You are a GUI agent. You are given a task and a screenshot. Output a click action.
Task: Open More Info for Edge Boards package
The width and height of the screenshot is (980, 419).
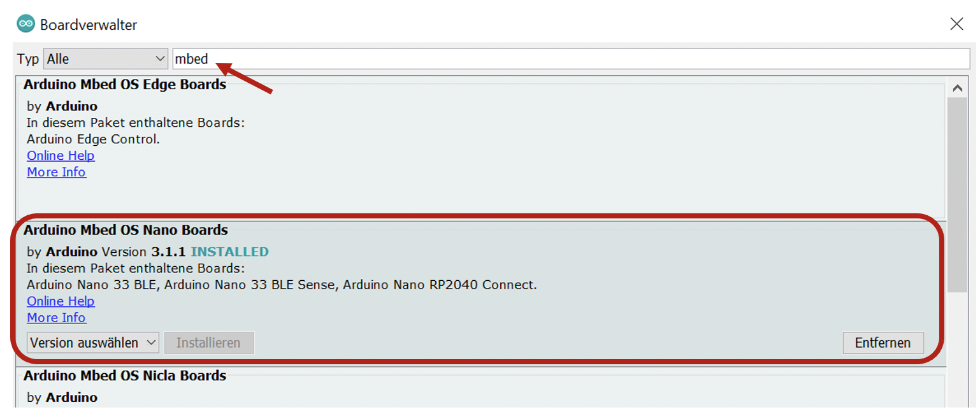pyautogui.click(x=56, y=172)
